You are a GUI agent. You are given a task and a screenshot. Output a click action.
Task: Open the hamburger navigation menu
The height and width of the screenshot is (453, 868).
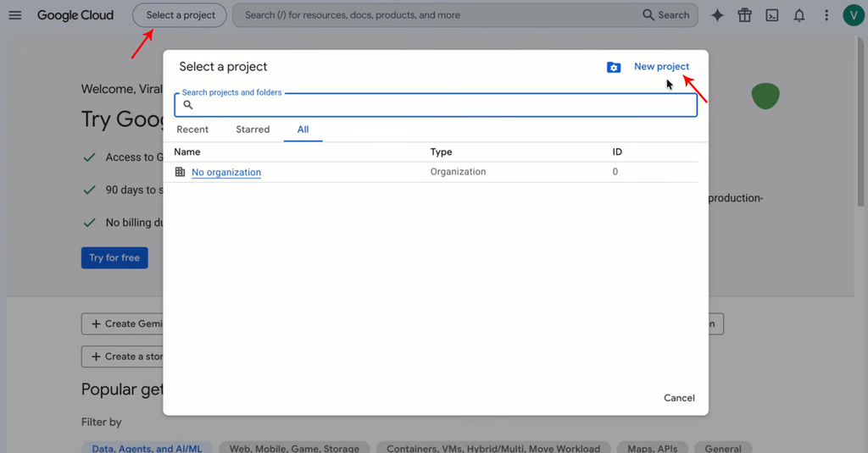point(15,15)
